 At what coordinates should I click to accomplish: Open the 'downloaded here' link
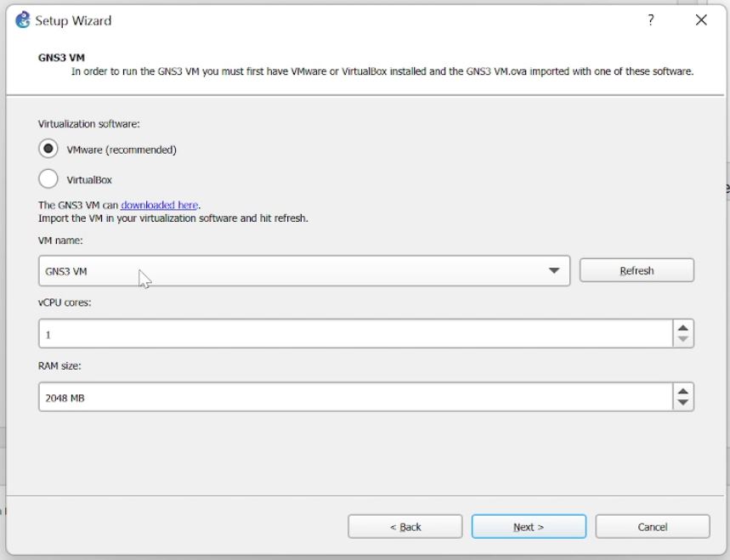coord(160,205)
